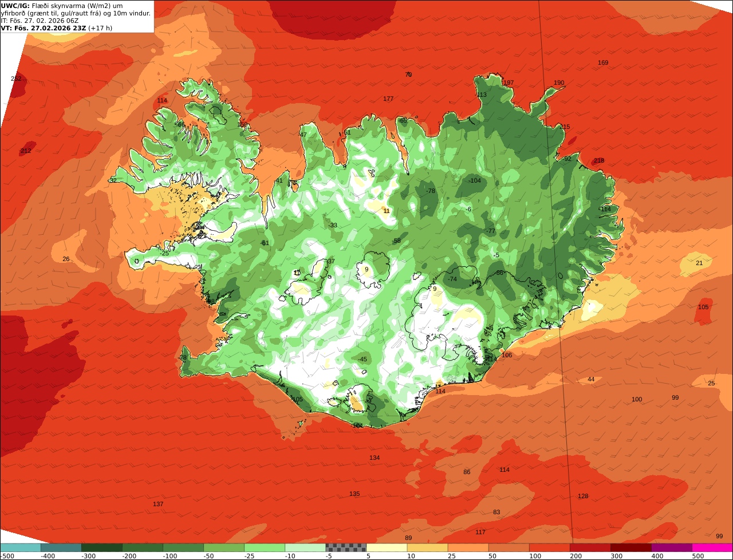Click the dark red 300 to 400 swatch
Viewport: 733px width, 560px height.
click(630, 547)
